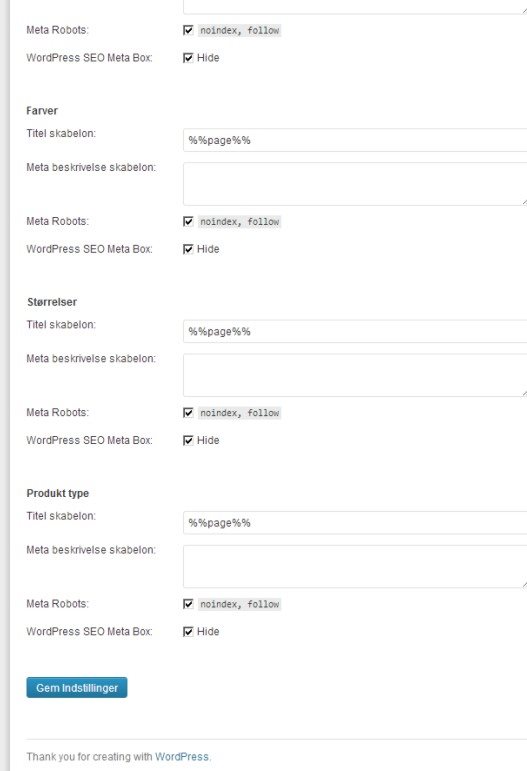Uncheck the topmost Meta Robots noindex checkbox
This screenshot has height=771, width=527.
tap(188, 30)
